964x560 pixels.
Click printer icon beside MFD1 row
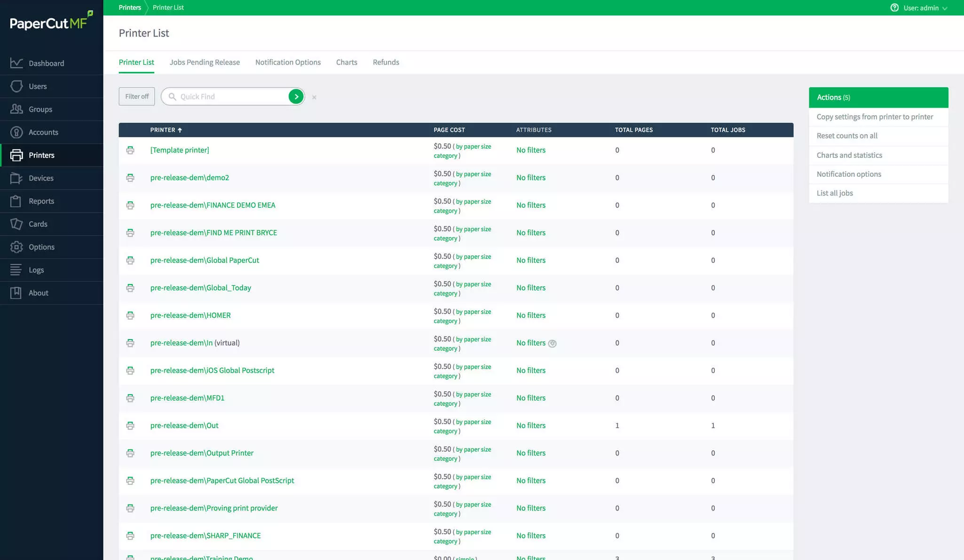pos(130,398)
